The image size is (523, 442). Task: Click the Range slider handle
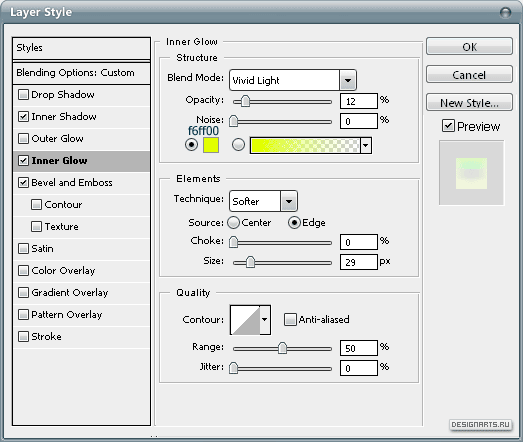click(x=282, y=348)
